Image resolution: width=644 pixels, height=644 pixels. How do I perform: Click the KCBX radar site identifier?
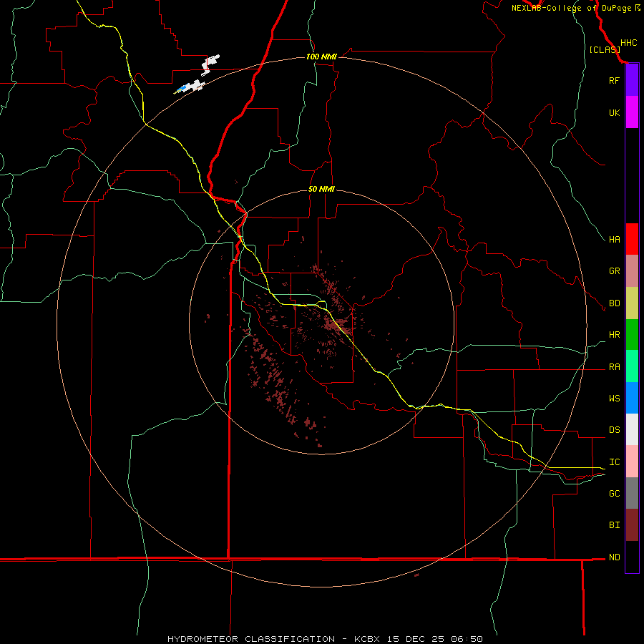click(367, 639)
